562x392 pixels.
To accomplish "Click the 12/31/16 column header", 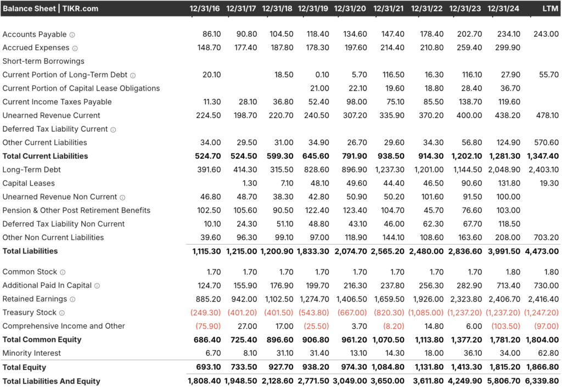I will tap(205, 9).
